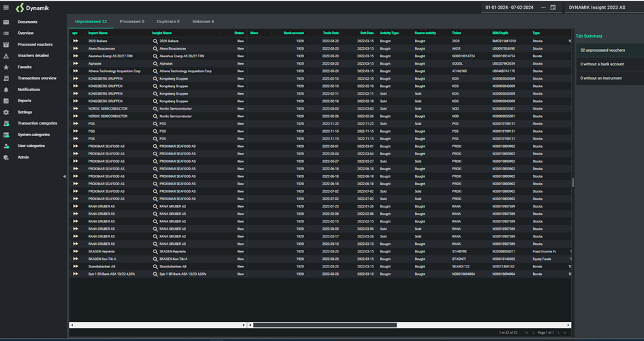Open the calendar date picker icon
This screenshot has height=341, width=644.
[553, 7]
